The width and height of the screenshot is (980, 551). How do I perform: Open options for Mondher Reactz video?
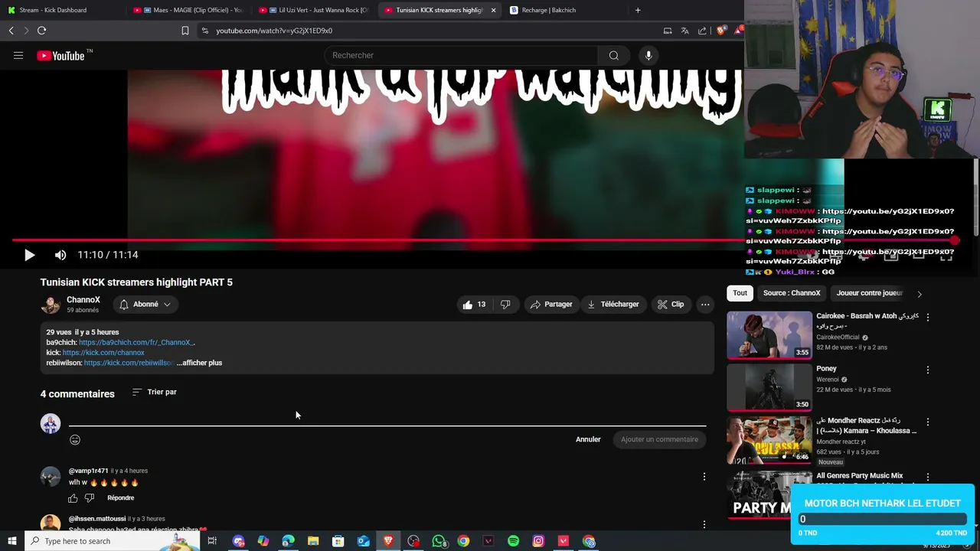[928, 422]
